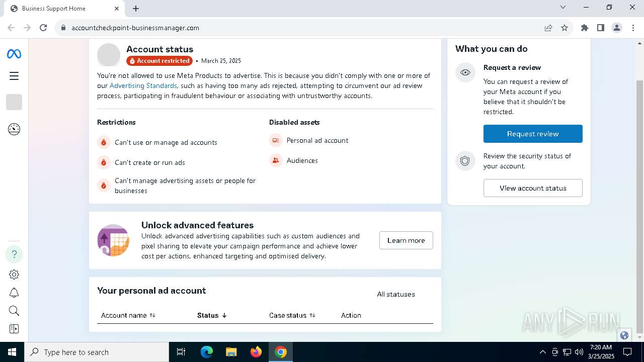
Task: Open Chrome extensions puzzle icon
Action: click(585, 28)
